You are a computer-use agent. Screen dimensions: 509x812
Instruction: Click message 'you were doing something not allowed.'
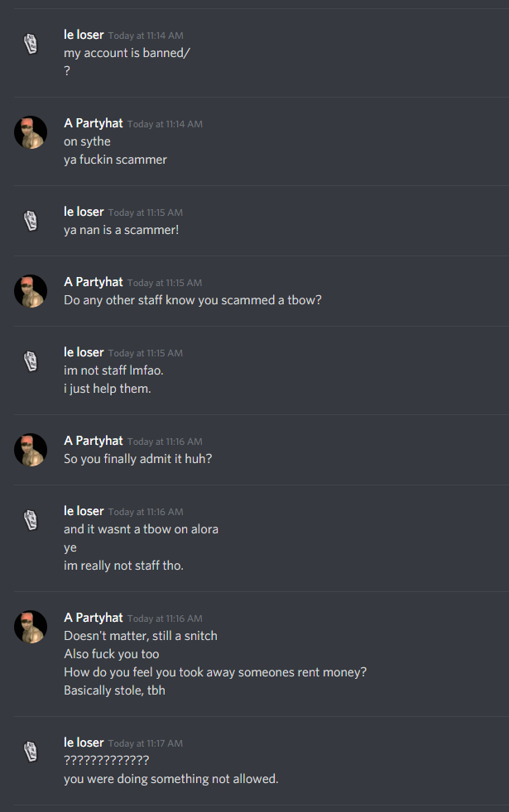(x=171, y=779)
